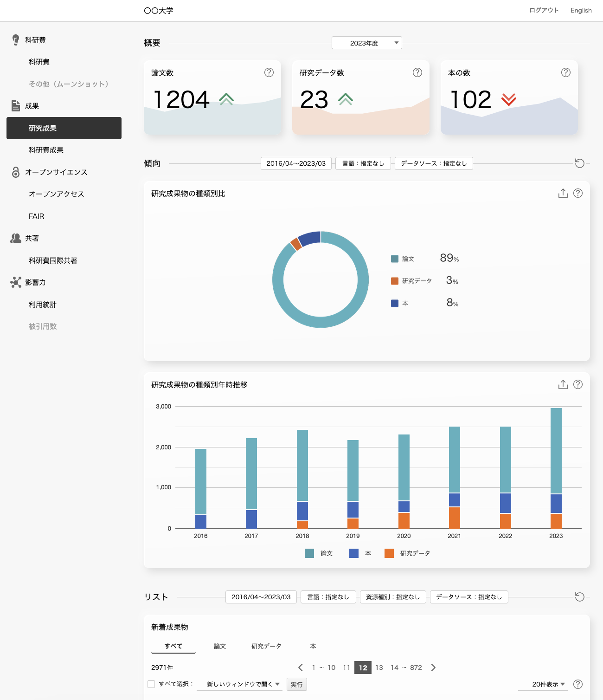Click the ○○大学 header title

pos(159,10)
